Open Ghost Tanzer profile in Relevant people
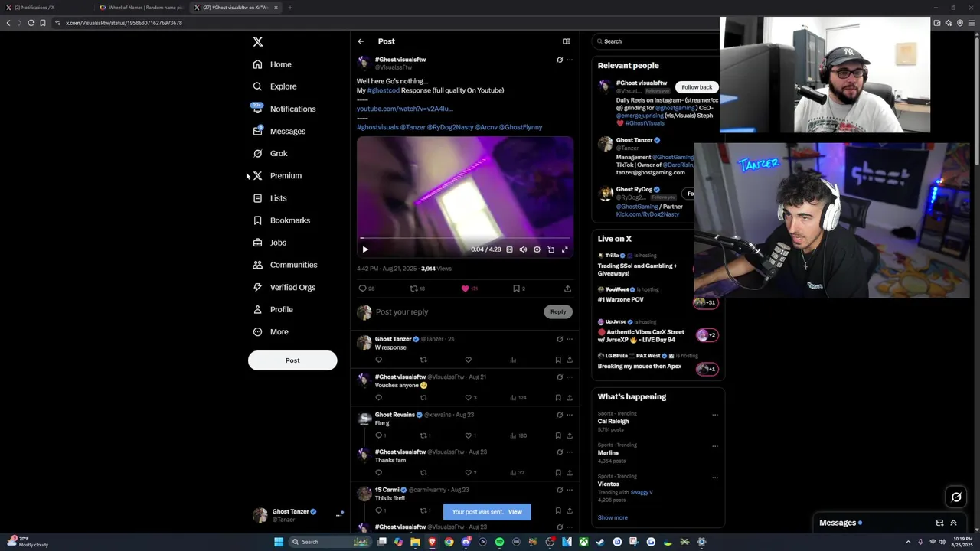 634,140
